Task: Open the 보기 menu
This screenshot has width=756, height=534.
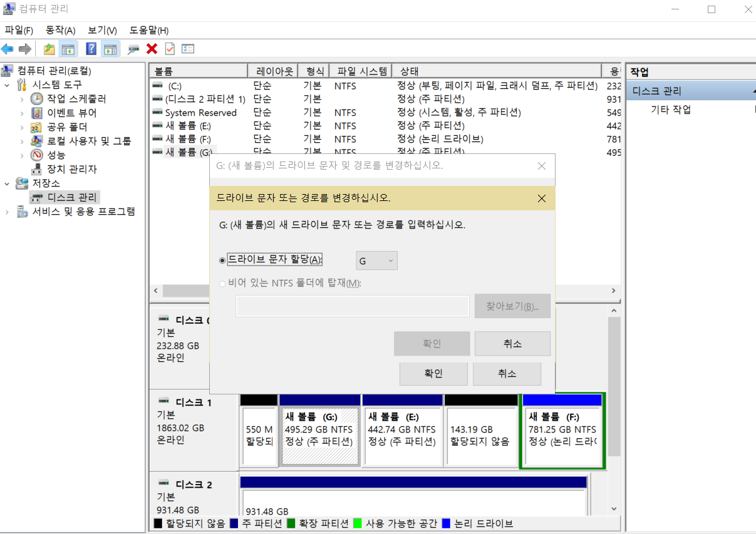Action: pos(101,30)
